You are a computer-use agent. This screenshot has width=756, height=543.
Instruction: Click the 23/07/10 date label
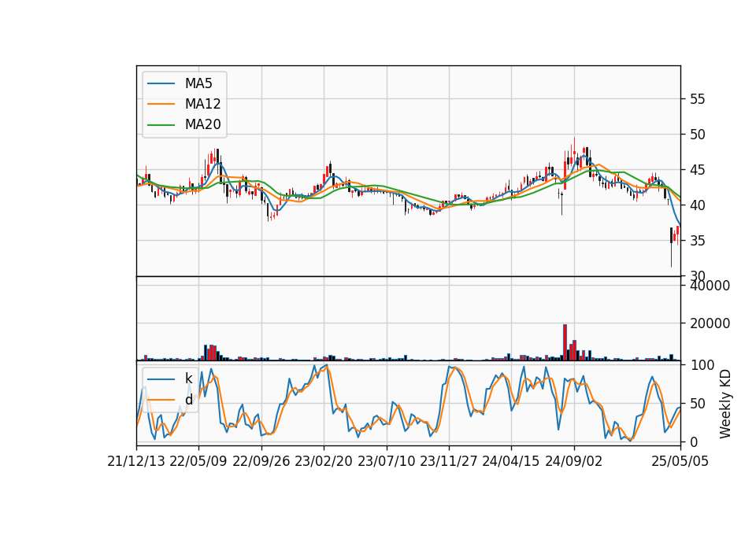pyautogui.click(x=386, y=461)
